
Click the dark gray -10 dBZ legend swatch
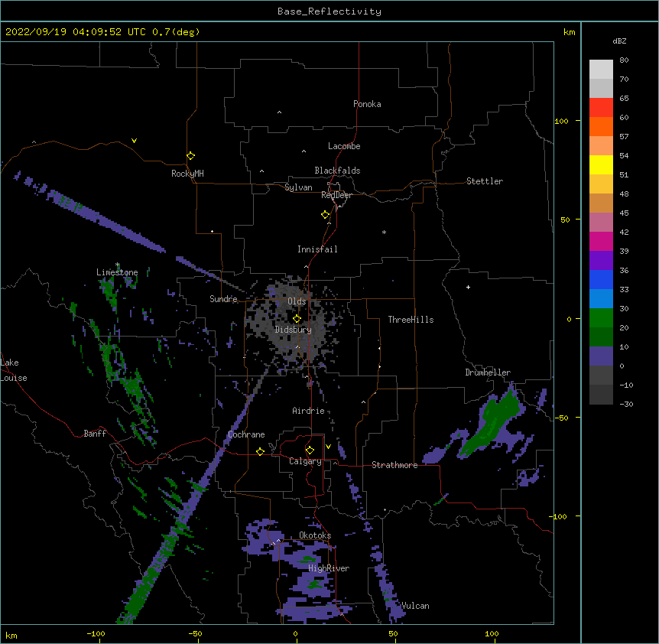pos(601,395)
